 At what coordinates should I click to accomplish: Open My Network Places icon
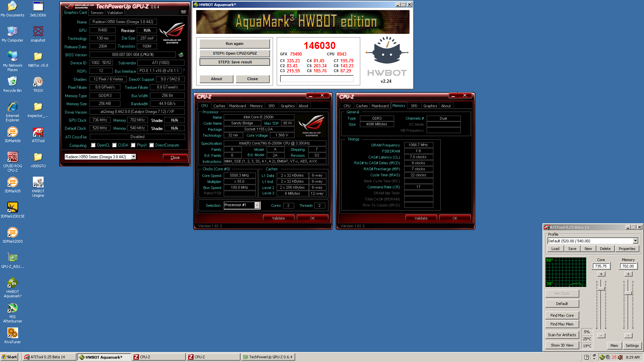click(x=12, y=61)
